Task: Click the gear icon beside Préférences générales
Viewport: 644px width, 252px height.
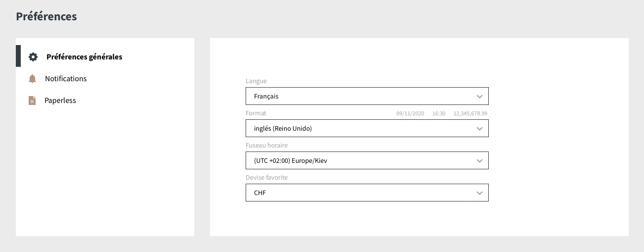Action: pos(33,57)
